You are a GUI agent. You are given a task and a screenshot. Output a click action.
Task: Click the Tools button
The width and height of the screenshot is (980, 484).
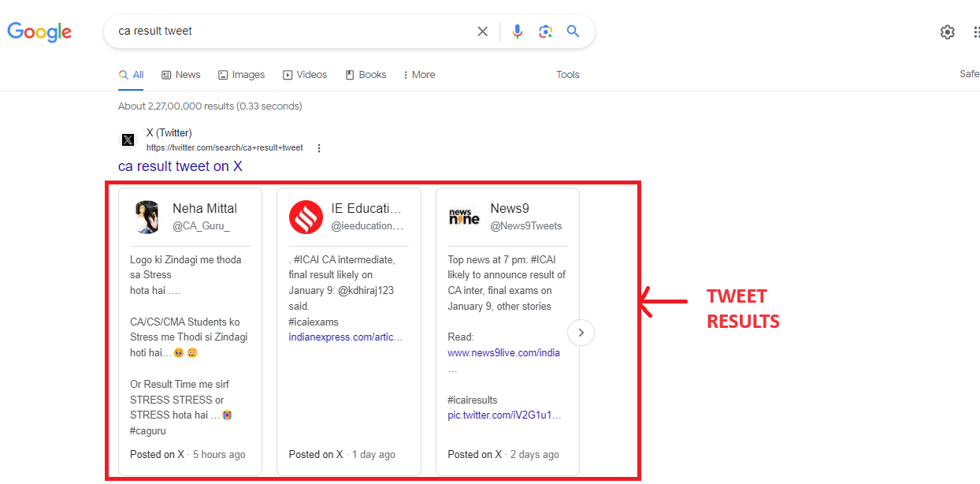[x=567, y=75]
